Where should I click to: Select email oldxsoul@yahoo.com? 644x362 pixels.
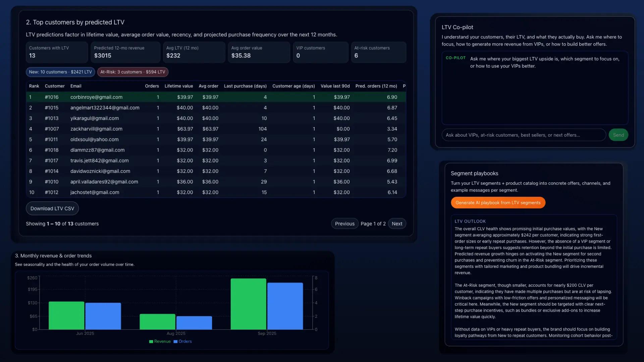coord(94,139)
